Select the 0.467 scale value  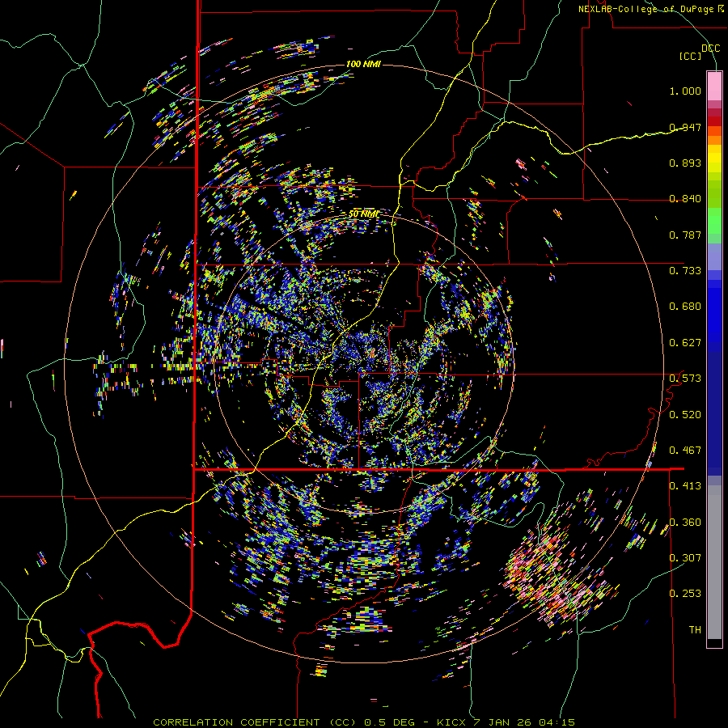click(x=685, y=451)
